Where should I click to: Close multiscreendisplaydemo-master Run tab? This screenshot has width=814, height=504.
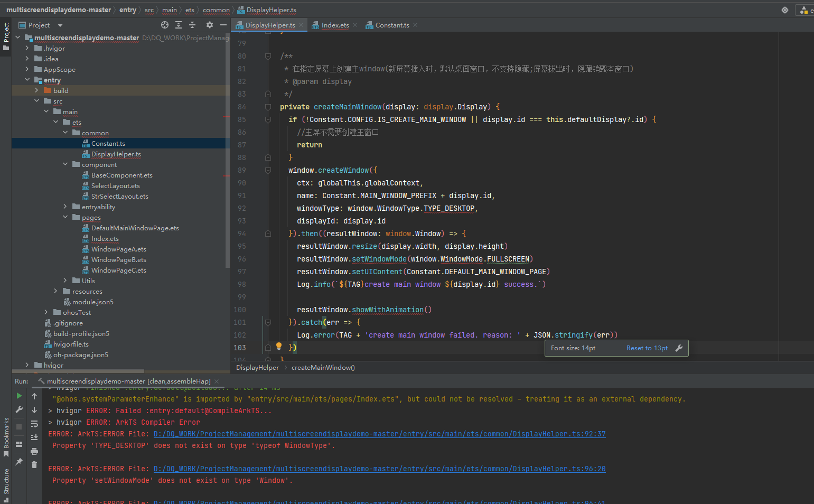coord(217,381)
